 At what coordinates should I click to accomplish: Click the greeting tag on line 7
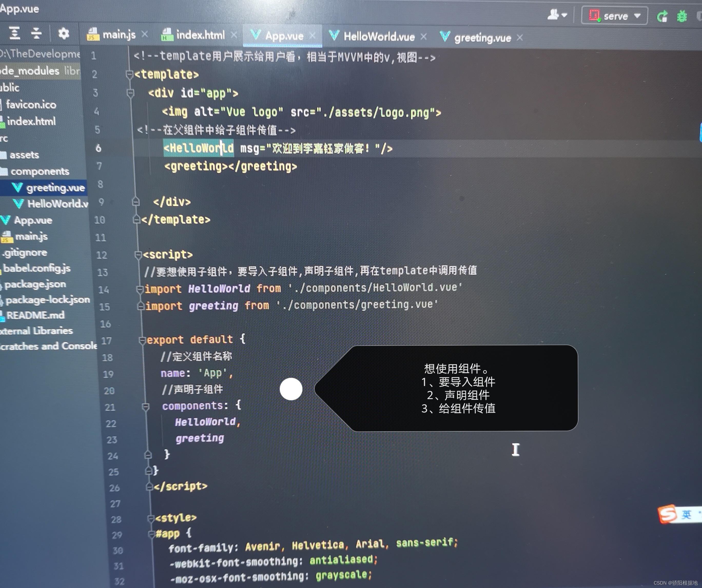[x=230, y=166]
